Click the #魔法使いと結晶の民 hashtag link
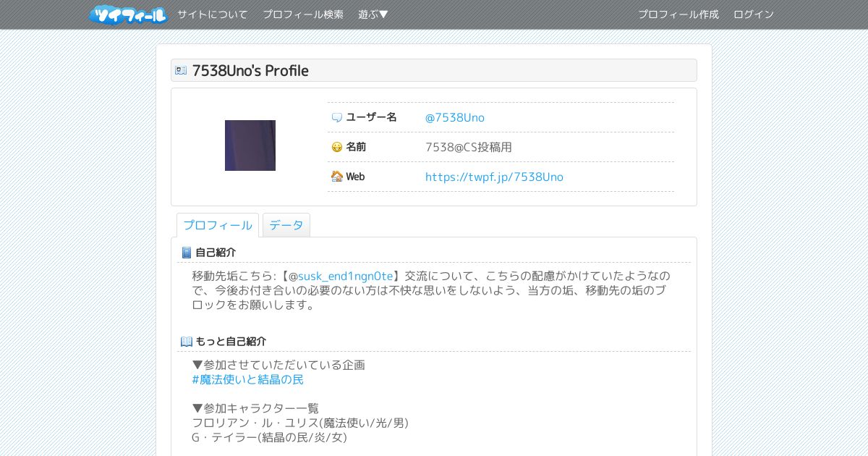Viewport: 868px width, 456px height. 248,379
